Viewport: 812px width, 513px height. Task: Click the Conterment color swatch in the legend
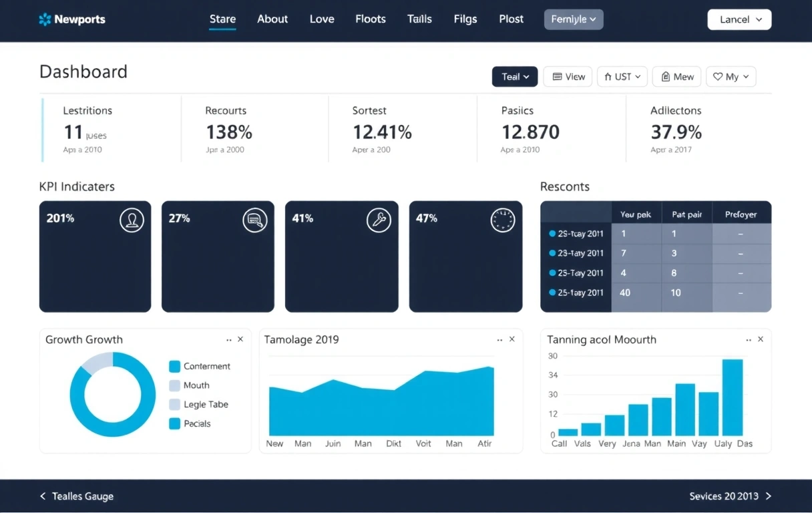click(x=175, y=366)
